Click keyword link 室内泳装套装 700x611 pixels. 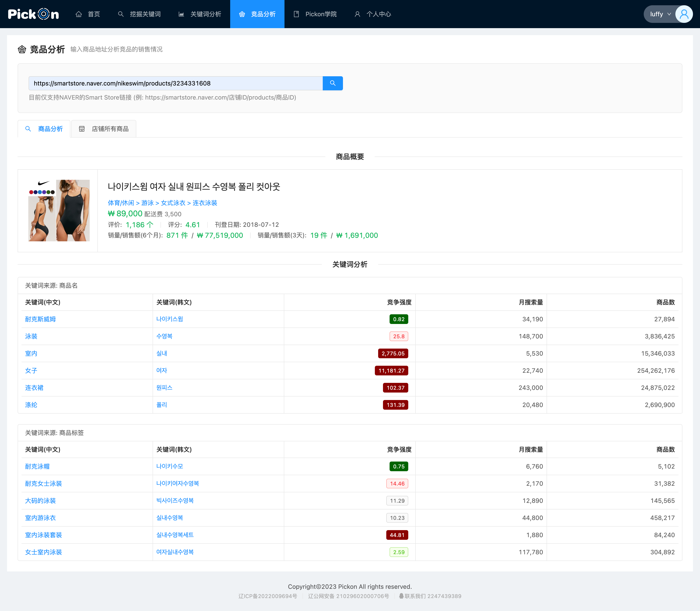tap(43, 535)
